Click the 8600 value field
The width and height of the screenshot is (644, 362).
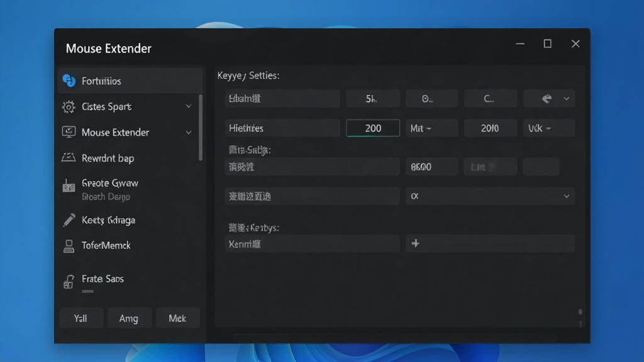pyautogui.click(x=431, y=167)
